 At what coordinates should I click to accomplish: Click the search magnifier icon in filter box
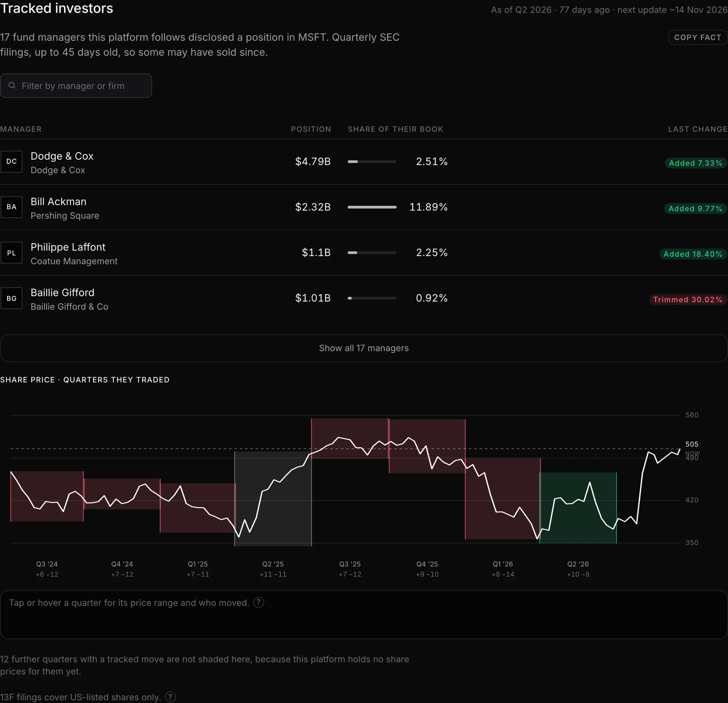[12, 86]
